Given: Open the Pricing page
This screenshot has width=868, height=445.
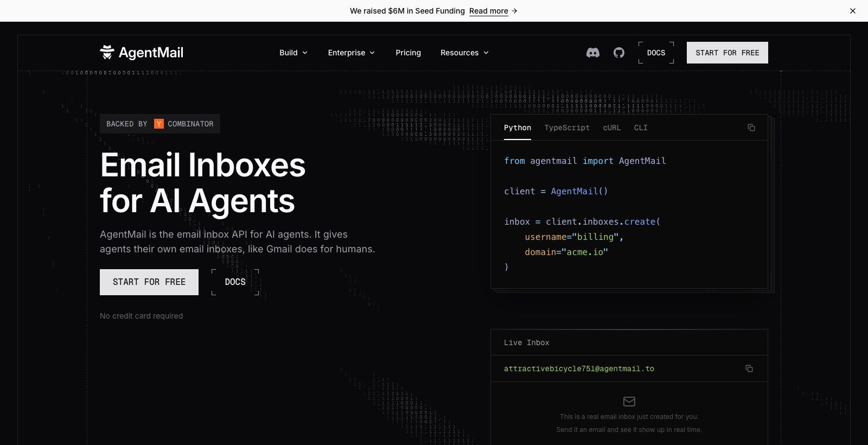Looking at the screenshot, I should [408, 53].
